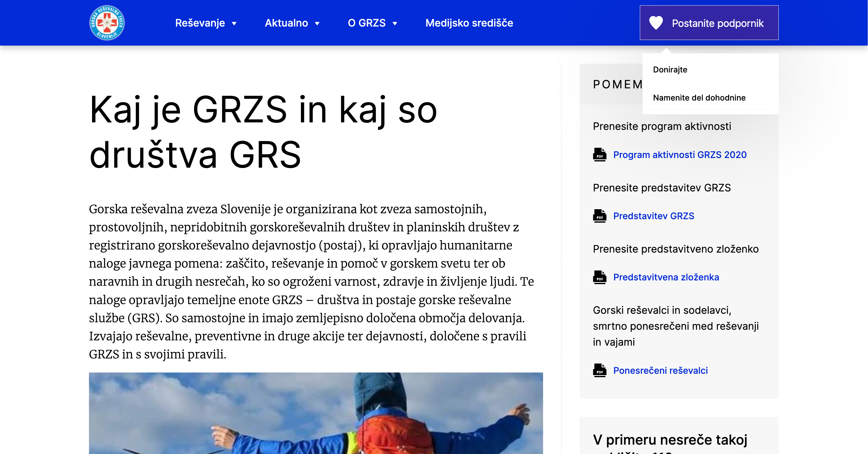Click PDF icon beside Ponesrečeni reševalci

[x=600, y=370]
